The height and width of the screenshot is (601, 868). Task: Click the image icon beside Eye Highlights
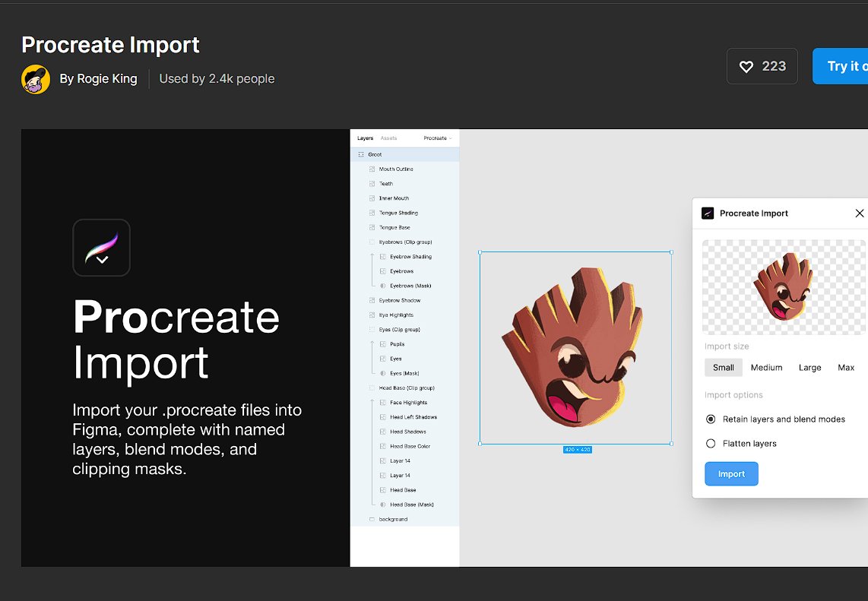coord(372,315)
